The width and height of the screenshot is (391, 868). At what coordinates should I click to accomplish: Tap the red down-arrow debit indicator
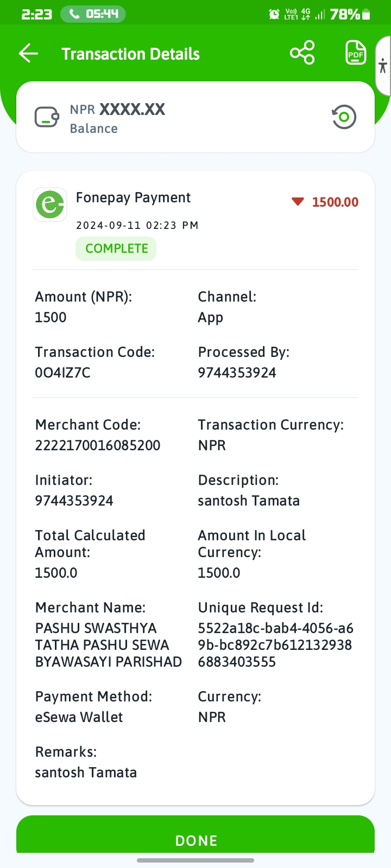tap(298, 202)
